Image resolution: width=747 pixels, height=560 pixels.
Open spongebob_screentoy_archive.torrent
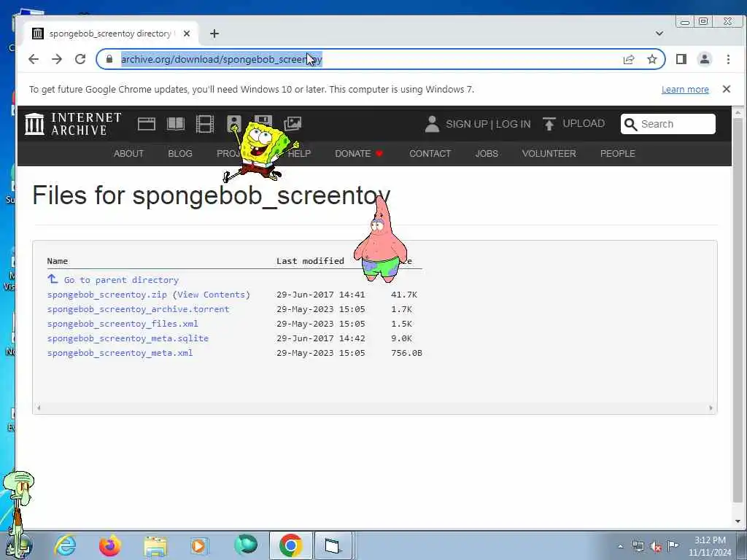pyautogui.click(x=138, y=309)
